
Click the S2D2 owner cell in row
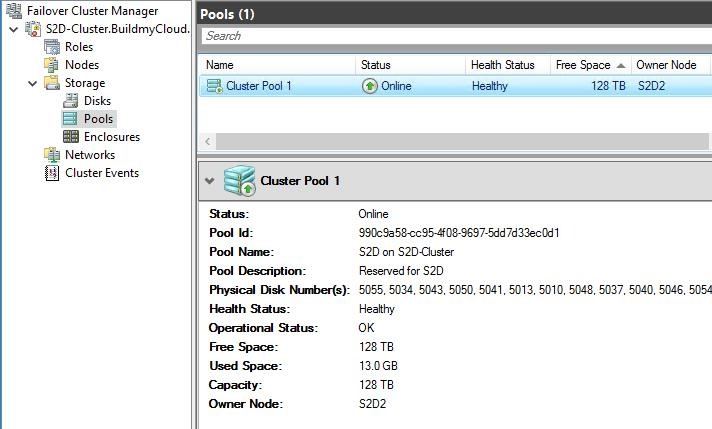[x=651, y=86]
